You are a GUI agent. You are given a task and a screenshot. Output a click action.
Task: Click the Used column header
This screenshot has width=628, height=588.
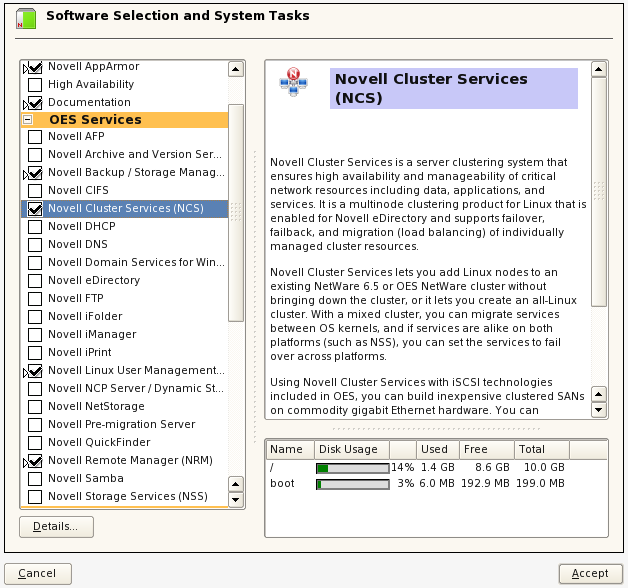click(438, 449)
